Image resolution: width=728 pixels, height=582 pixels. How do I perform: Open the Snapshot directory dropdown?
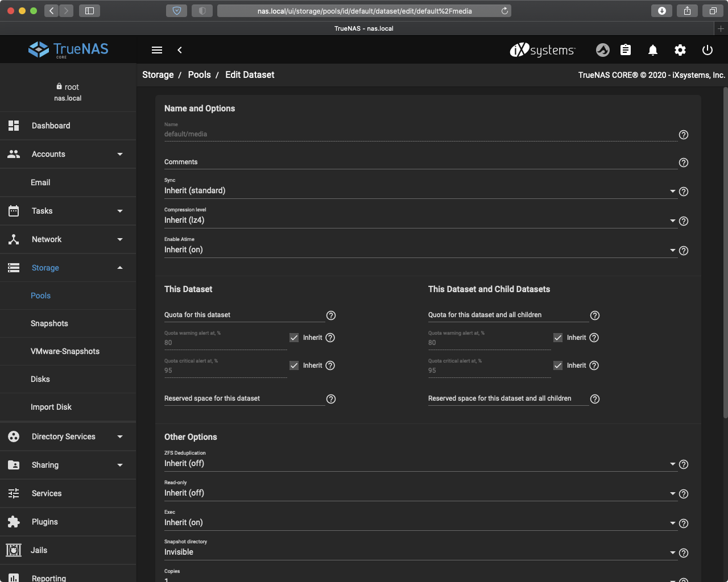point(421,552)
